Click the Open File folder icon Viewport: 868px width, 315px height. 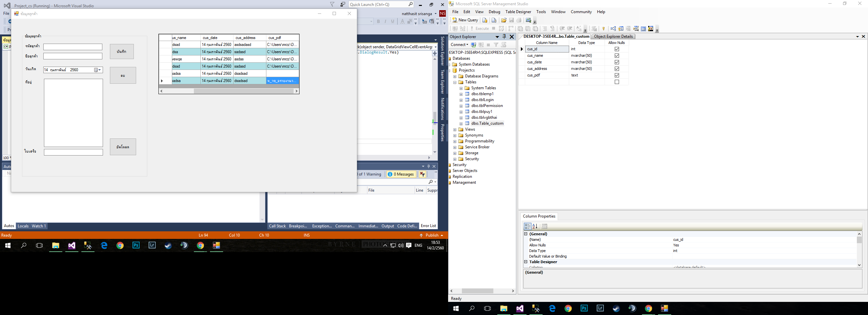tap(504, 20)
